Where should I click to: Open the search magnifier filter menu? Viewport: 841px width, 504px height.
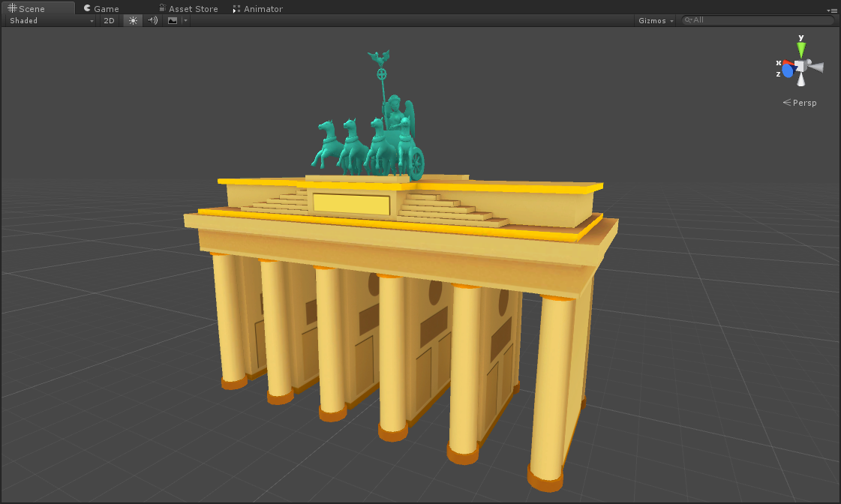pos(688,20)
